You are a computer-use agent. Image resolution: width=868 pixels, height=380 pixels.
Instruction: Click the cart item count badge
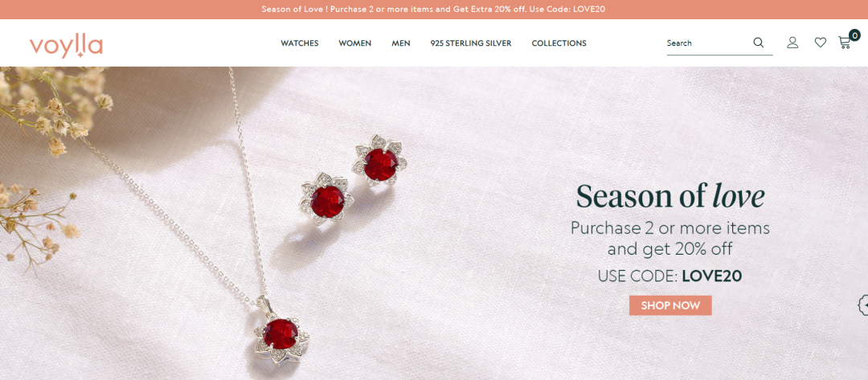coord(854,35)
